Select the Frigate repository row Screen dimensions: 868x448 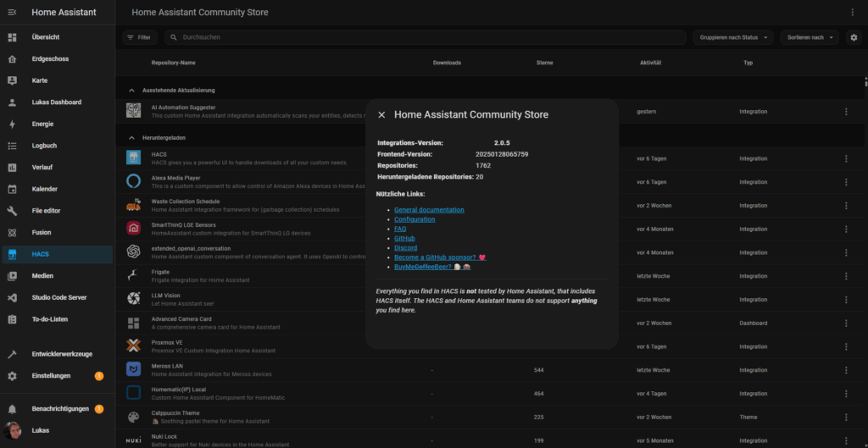click(x=489, y=276)
